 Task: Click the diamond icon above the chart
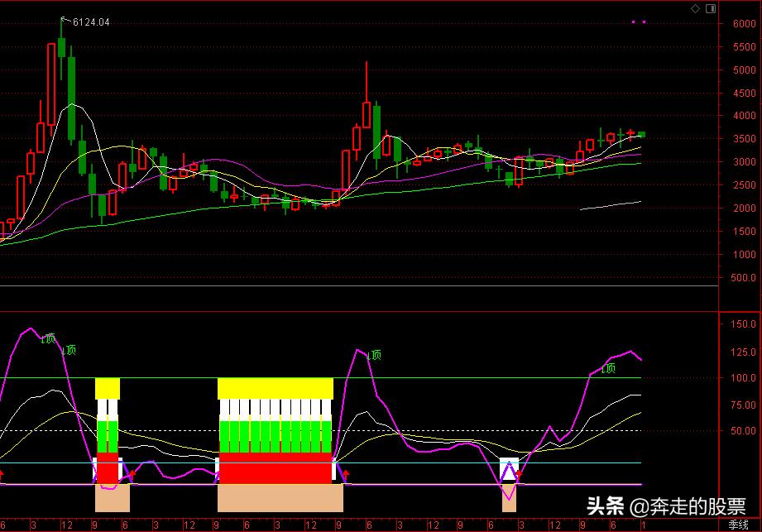(696, 8)
